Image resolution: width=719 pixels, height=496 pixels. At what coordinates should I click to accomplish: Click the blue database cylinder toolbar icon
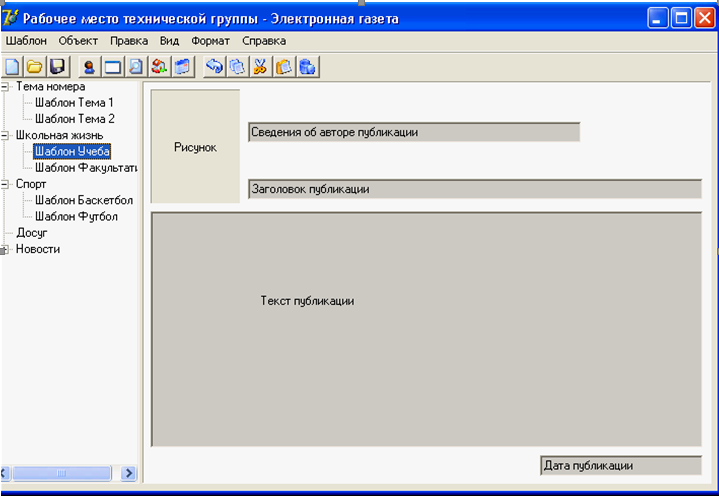pyautogui.click(x=308, y=67)
